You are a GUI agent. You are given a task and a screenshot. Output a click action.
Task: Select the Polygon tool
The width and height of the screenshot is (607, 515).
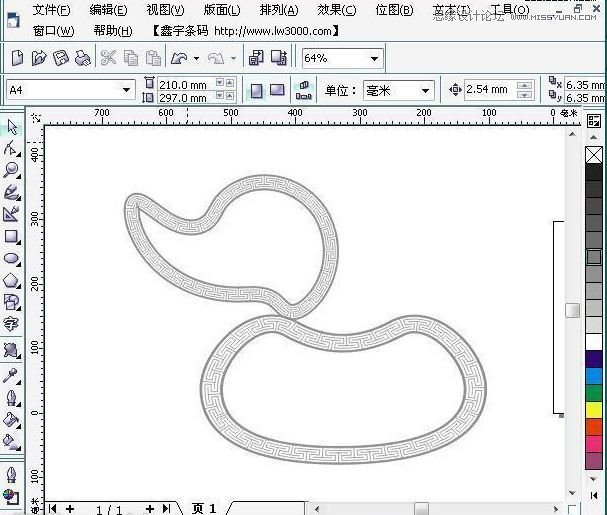12,281
